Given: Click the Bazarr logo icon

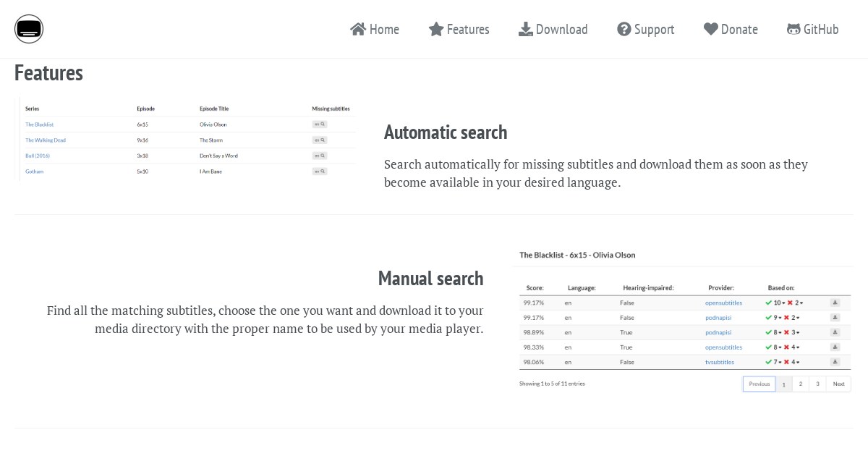Looking at the screenshot, I should click(29, 29).
